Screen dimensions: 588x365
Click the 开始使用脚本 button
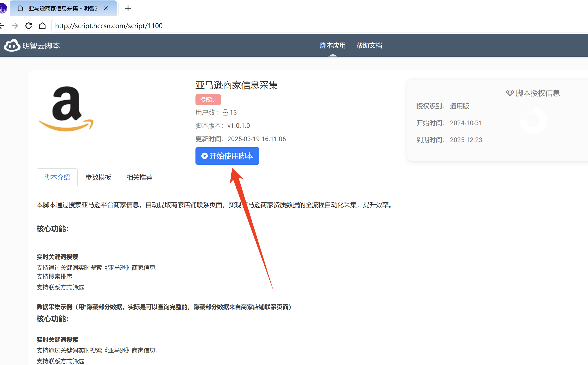point(227,156)
